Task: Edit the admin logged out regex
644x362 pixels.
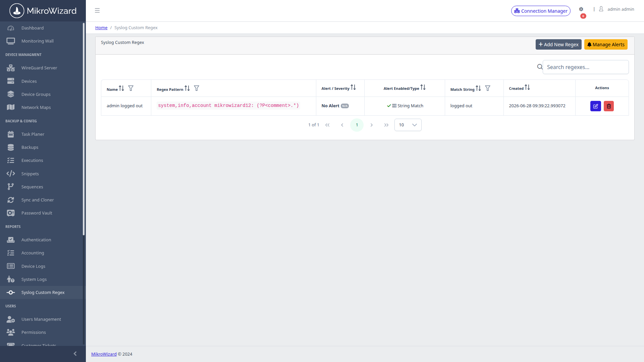Action: (596, 106)
